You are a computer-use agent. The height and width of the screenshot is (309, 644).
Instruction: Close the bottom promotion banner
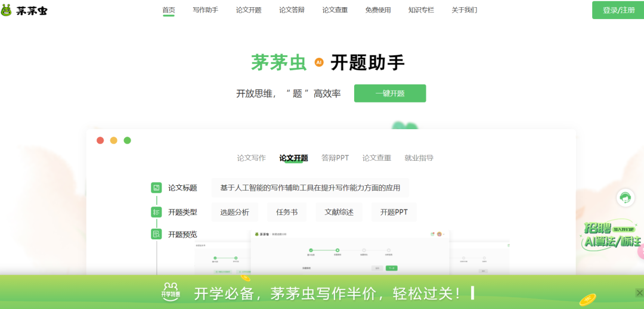(639, 292)
